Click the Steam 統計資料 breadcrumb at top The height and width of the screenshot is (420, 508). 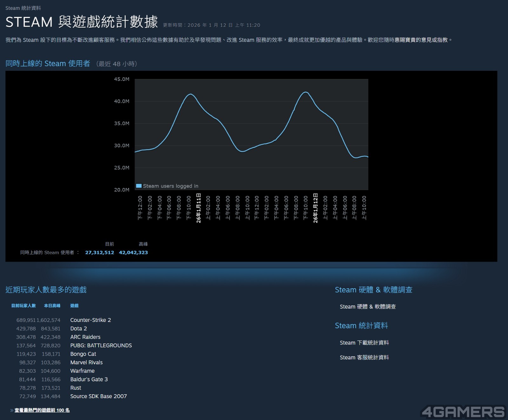[23, 8]
